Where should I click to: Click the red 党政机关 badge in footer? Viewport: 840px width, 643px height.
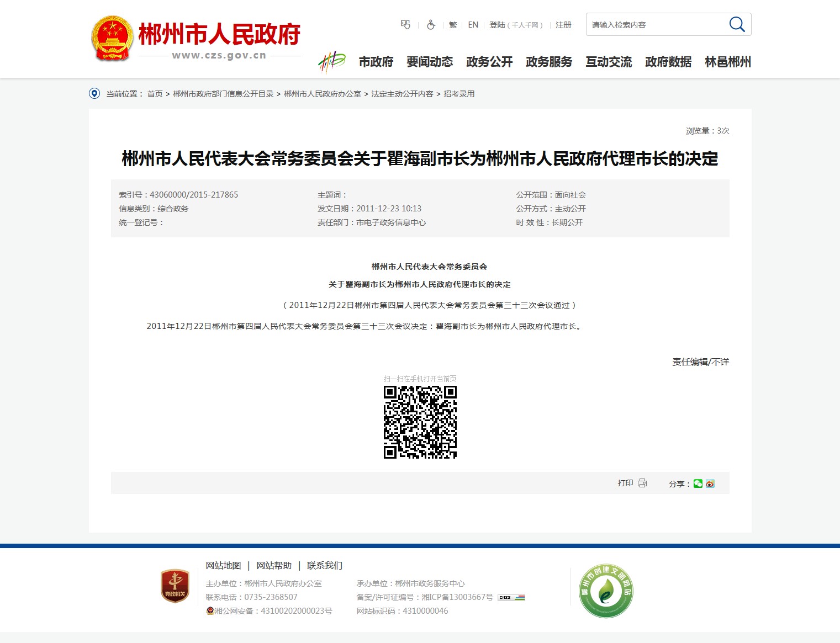tap(175, 586)
